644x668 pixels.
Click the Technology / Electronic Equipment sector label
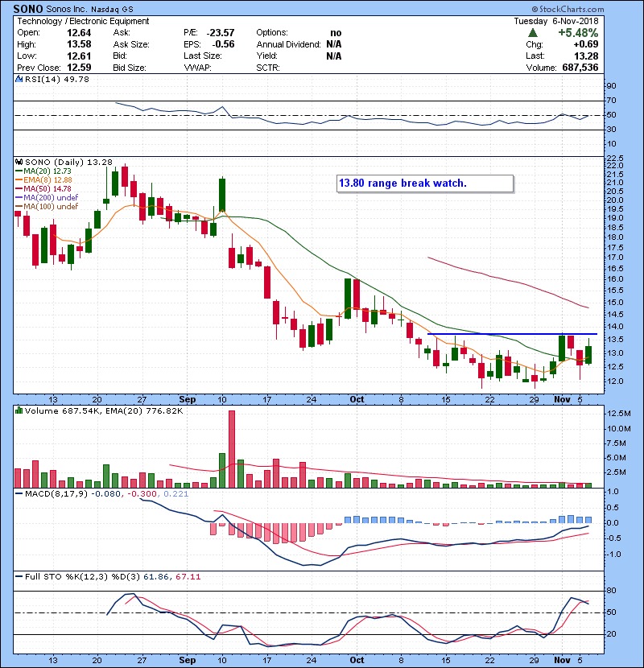point(83,21)
